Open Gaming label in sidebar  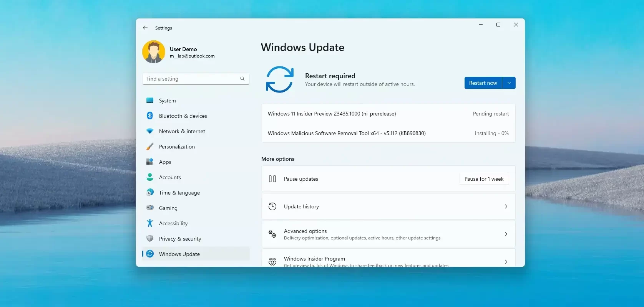(168, 208)
